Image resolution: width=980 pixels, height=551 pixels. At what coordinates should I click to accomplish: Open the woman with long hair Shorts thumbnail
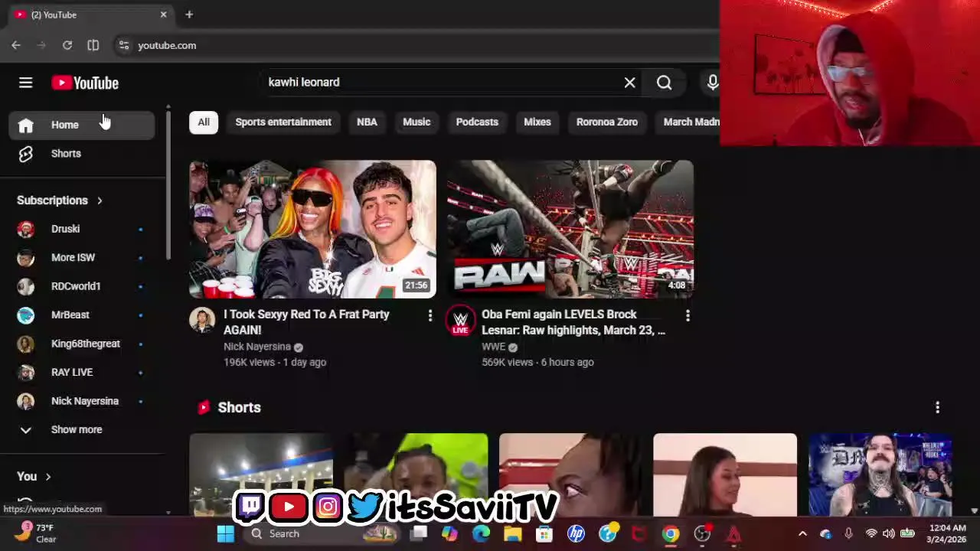[725, 474]
